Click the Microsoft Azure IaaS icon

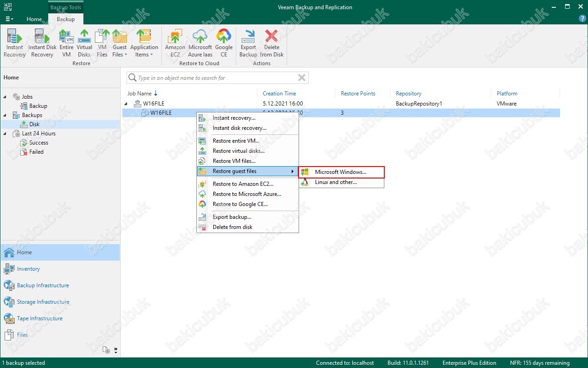[200, 43]
